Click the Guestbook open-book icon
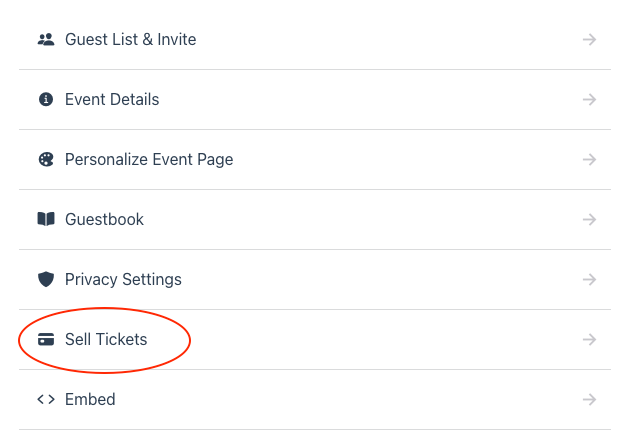Image resolution: width=642 pixels, height=443 pixels. coord(45,220)
